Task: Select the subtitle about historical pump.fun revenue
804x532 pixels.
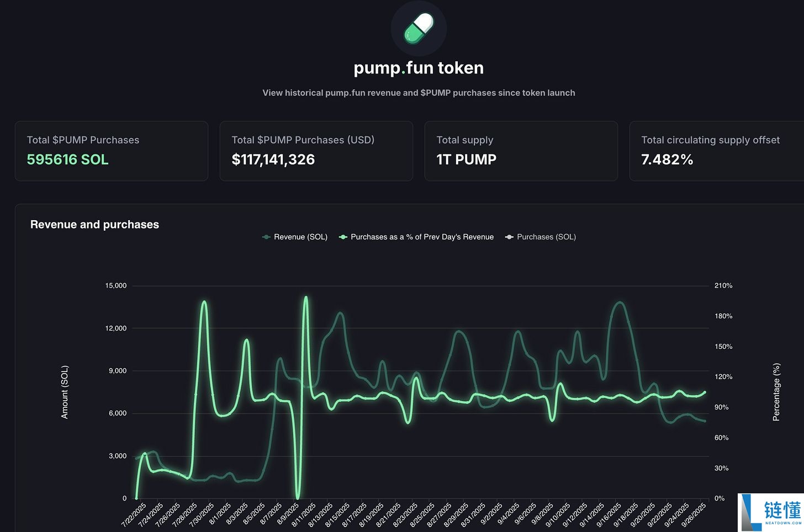Action: pyautogui.click(x=419, y=93)
